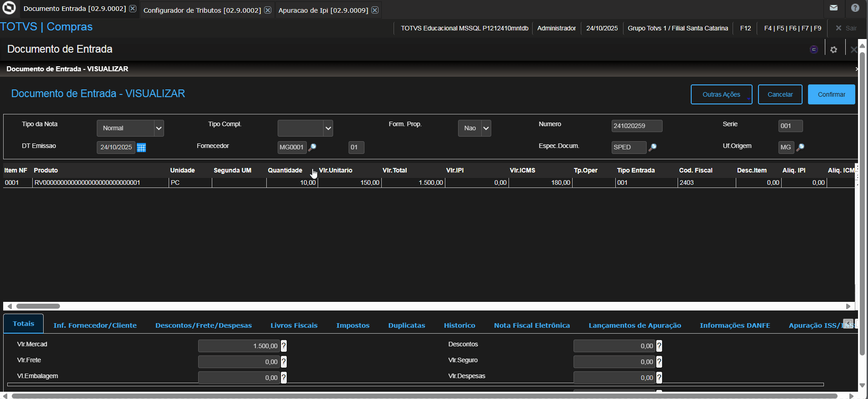Click help icon beside Vl.Embalagem field

pyautogui.click(x=284, y=378)
